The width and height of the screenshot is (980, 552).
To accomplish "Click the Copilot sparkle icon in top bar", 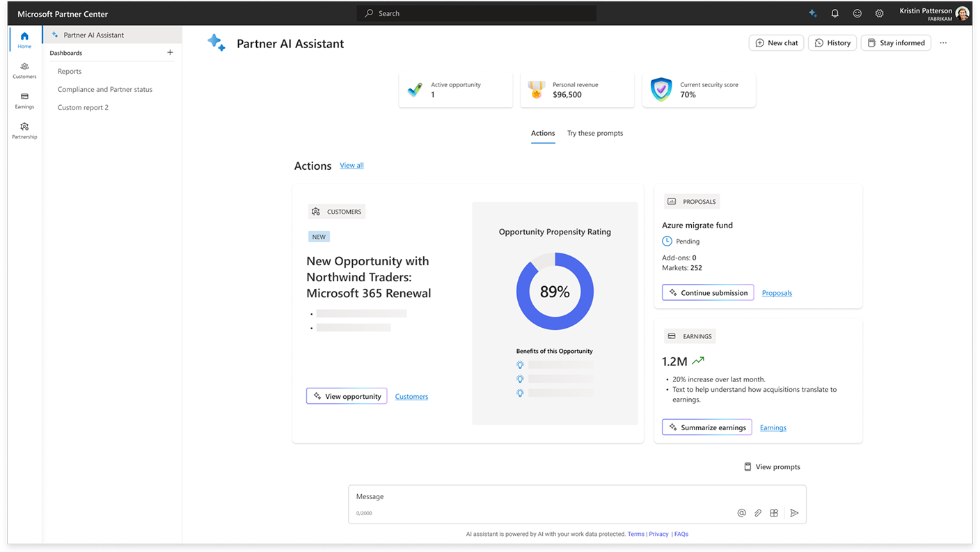I will pyautogui.click(x=812, y=13).
